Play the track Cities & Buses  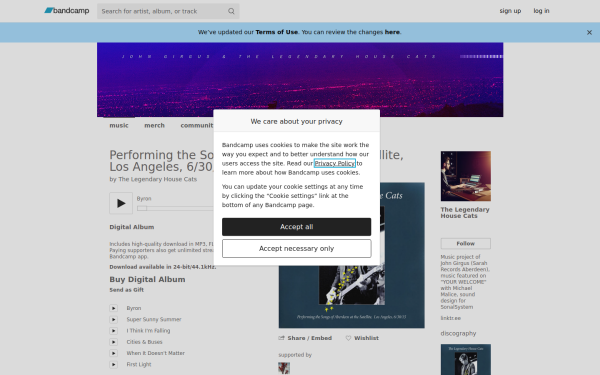tap(114, 342)
